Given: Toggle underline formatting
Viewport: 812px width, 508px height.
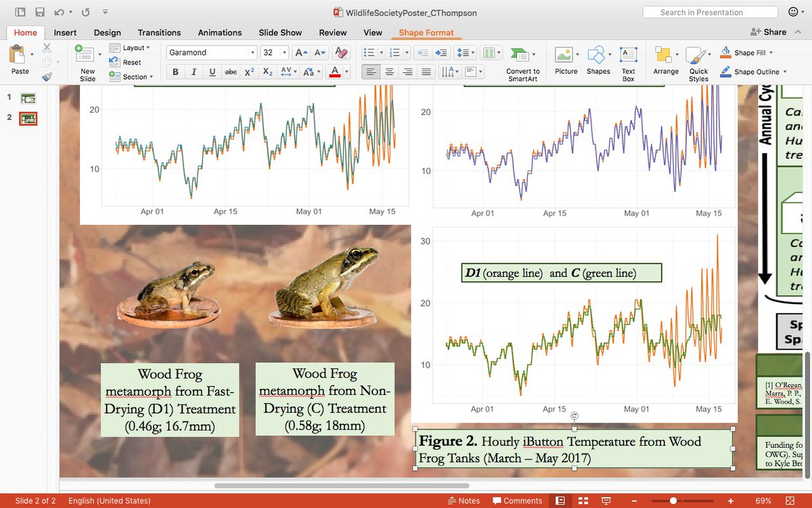Looking at the screenshot, I should (x=212, y=72).
